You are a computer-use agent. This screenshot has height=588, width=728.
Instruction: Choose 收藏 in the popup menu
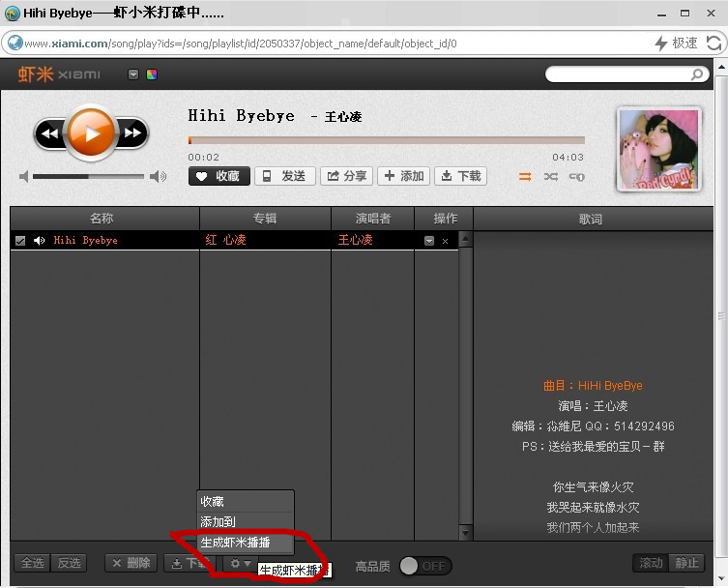coord(246,502)
